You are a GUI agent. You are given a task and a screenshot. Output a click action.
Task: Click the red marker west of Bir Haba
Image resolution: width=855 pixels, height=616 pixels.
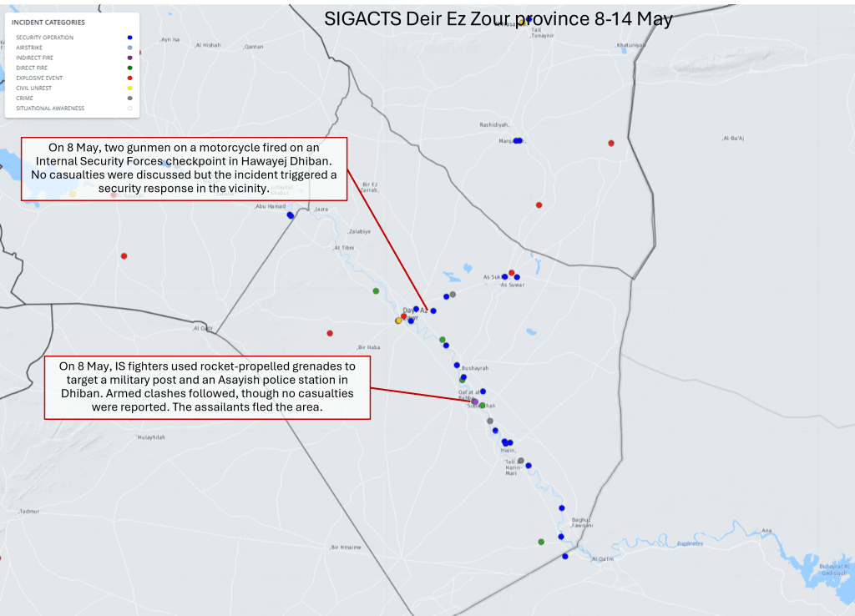tap(330, 333)
